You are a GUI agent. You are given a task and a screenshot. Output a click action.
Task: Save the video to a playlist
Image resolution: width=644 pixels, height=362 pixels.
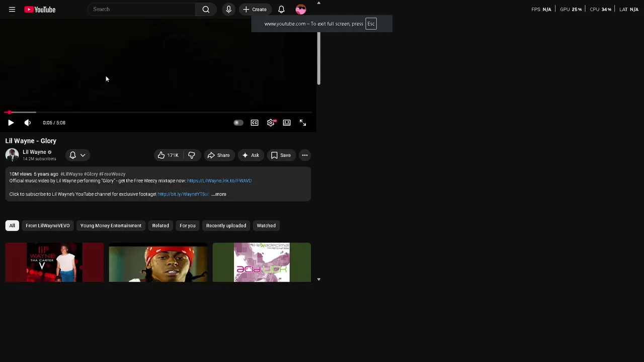click(281, 155)
